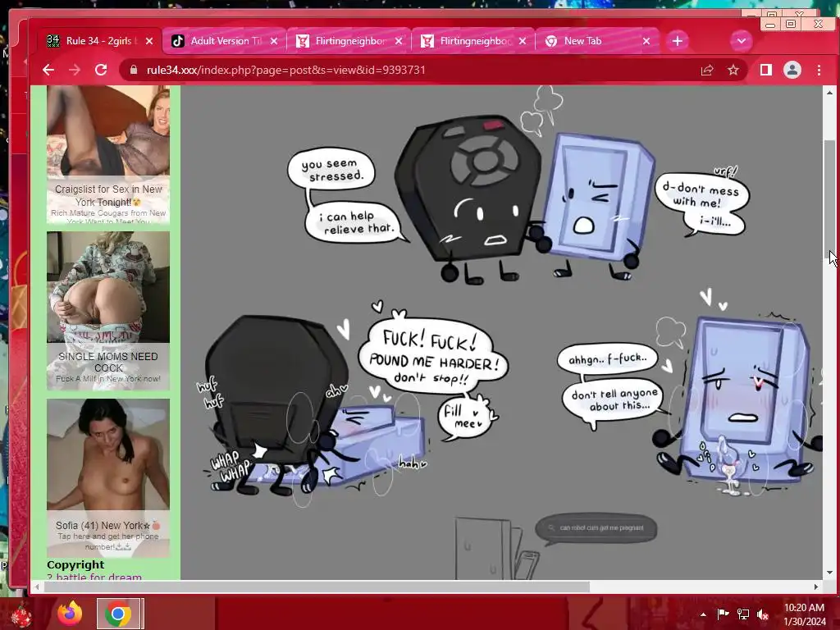Switch to the Flirtingneighbor tab beside New Tab

click(x=474, y=41)
